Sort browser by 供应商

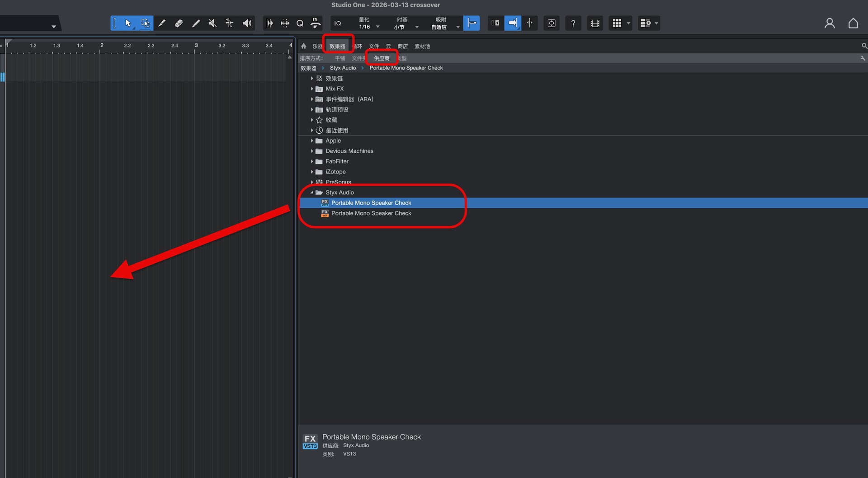pos(382,58)
